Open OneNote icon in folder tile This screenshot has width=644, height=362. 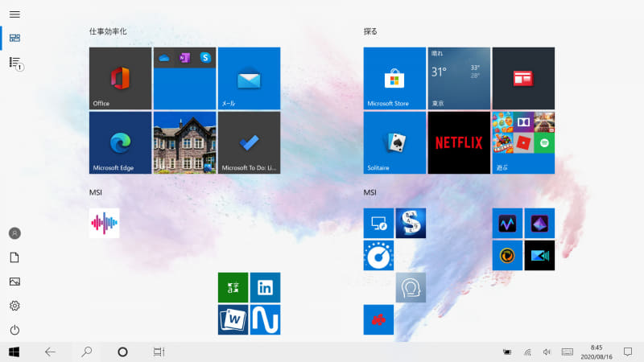[x=184, y=58]
